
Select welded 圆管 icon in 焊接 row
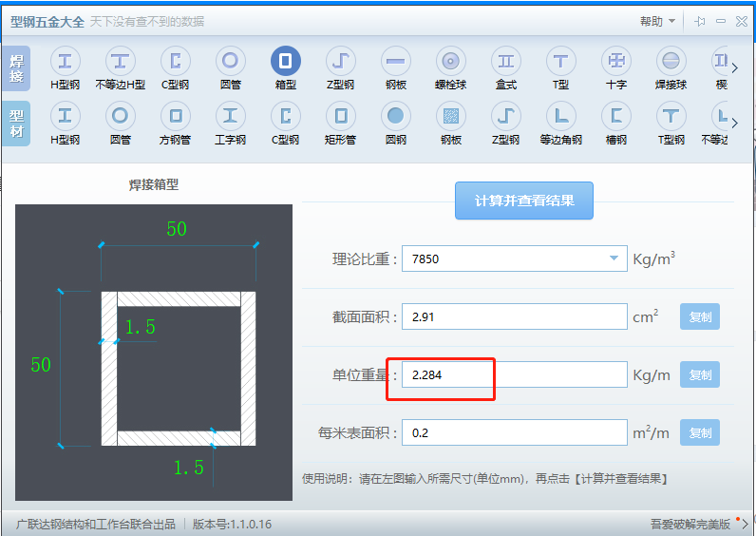coord(231,62)
